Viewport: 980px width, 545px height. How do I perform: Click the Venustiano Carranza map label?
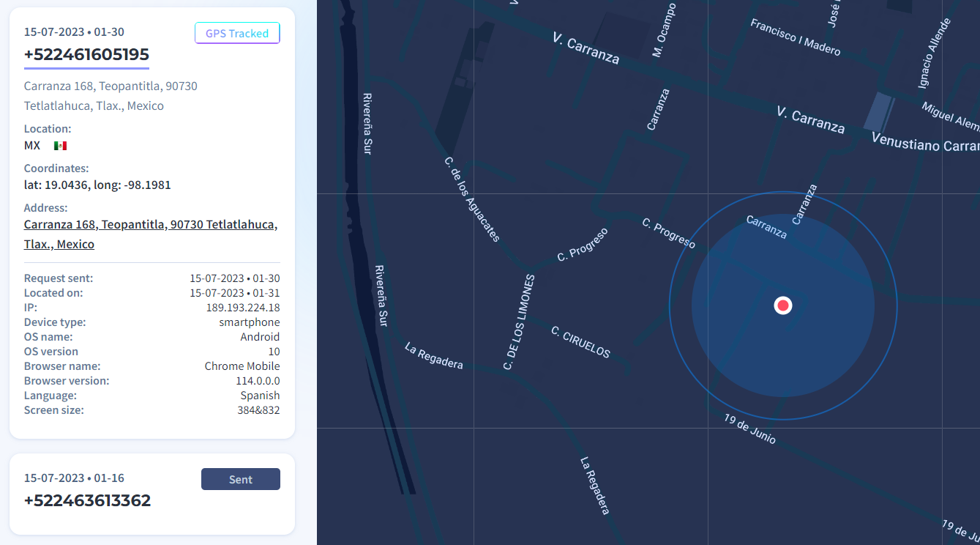pos(925,144)
